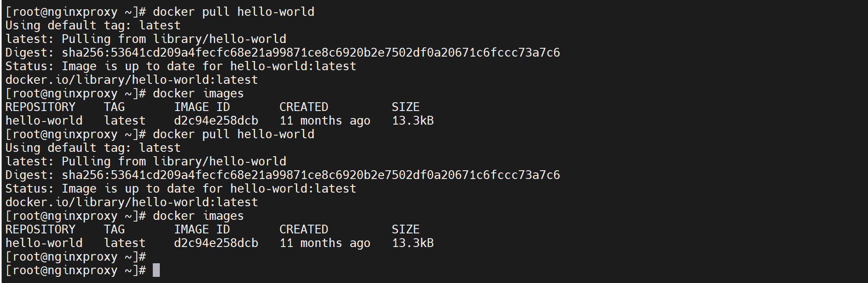Screen dimensions: 868x283
Task: Click first 'docker.io/library/hello-world:latest' output line
Action: click(132, 80)
